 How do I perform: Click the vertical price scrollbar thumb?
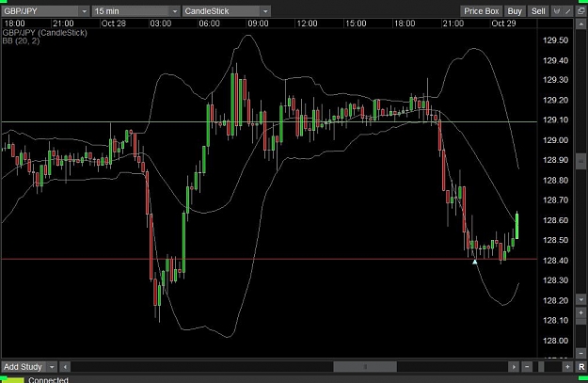click(580, 161)
